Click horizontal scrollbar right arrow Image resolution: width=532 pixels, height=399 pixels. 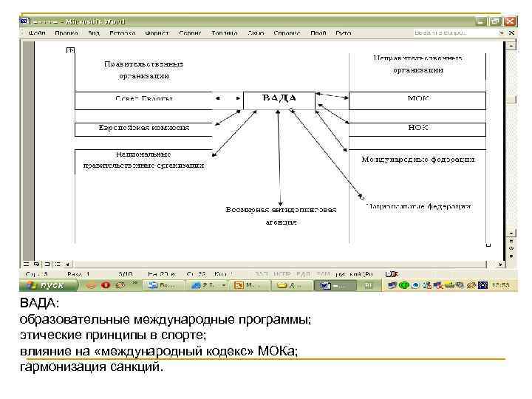(x=500, y=264)
